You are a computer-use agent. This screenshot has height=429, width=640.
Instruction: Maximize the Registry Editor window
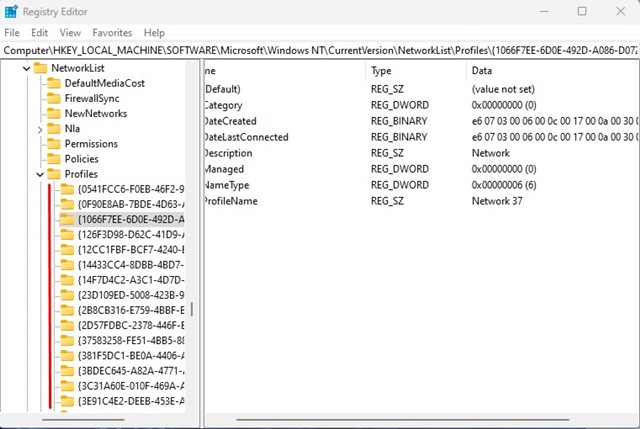click(x=582, y=11)
